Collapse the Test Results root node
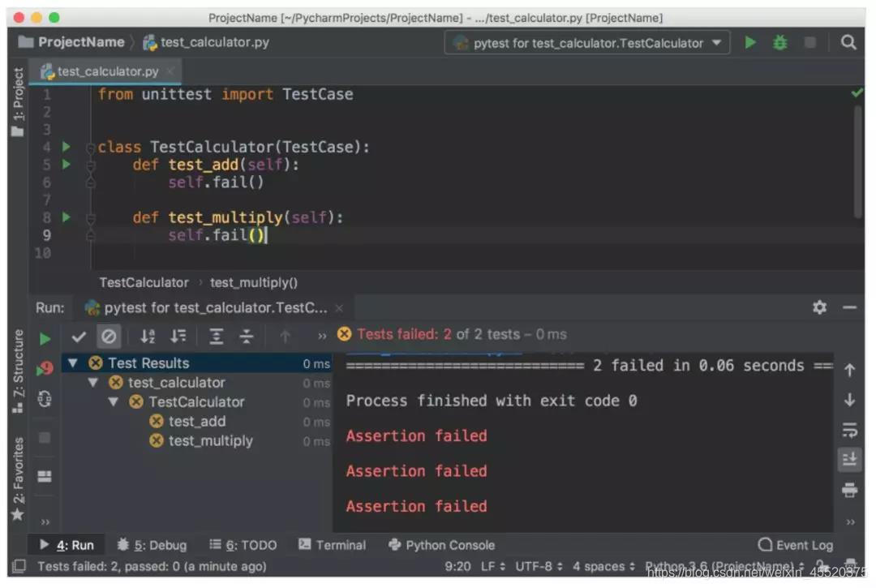Viewport: 876px width, 588px height. click(x=73, y=363)
